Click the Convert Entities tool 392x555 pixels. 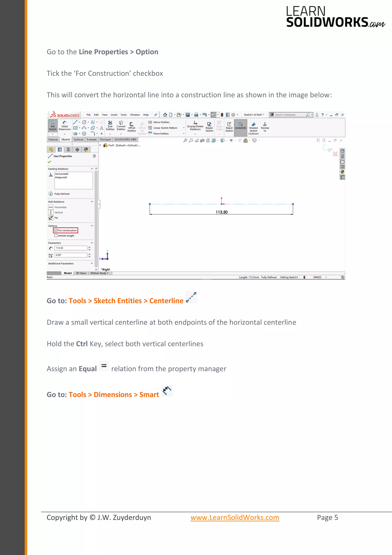click(121, 126)
